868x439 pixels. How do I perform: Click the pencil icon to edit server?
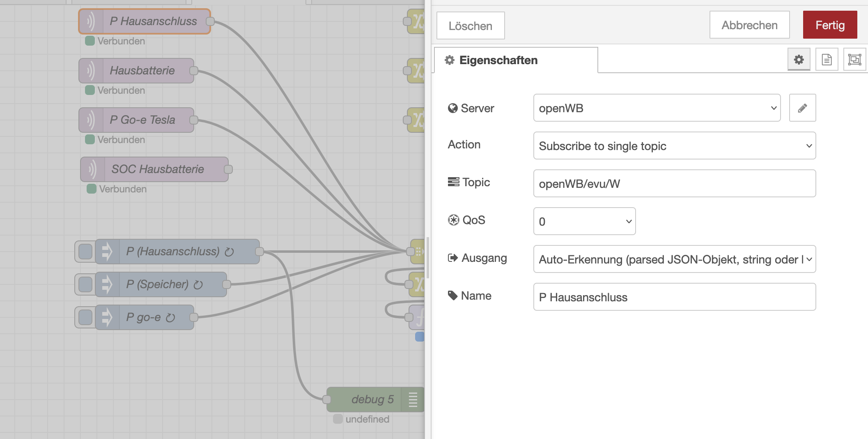click(x=802, y=108)
